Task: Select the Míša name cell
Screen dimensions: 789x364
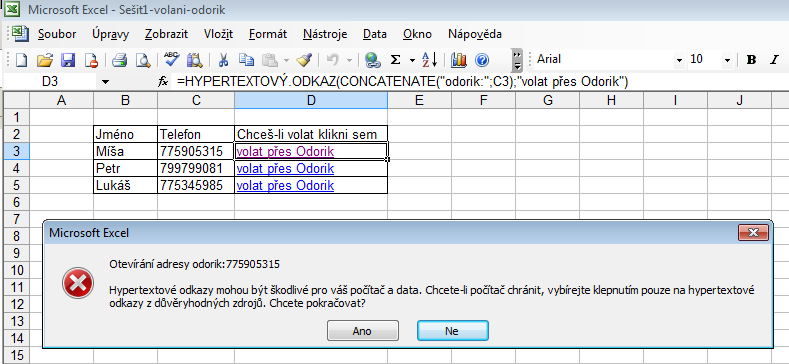Action: (125, 151)
